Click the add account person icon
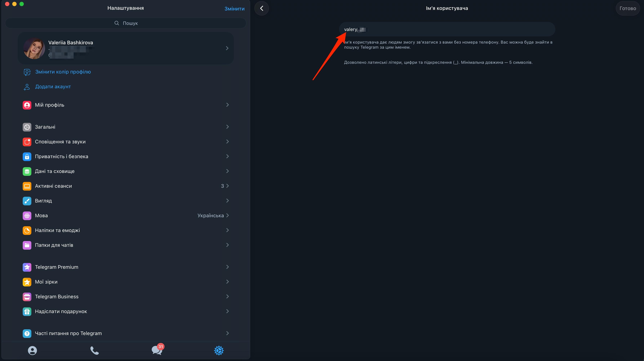The width and height of the screenshot is (644, 361). pos(27,87)
